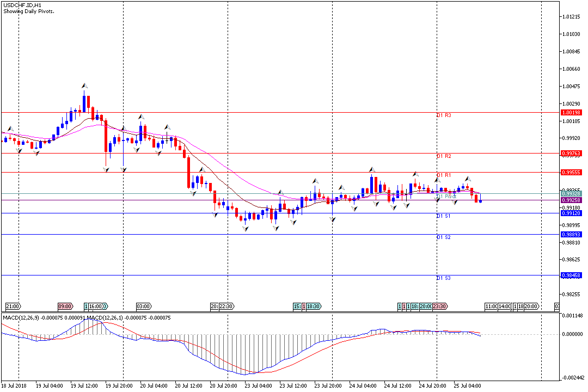This screenshot has width=588, height=392.
Task: Click the 0.98255 price scale value
Action: (572, 295)
